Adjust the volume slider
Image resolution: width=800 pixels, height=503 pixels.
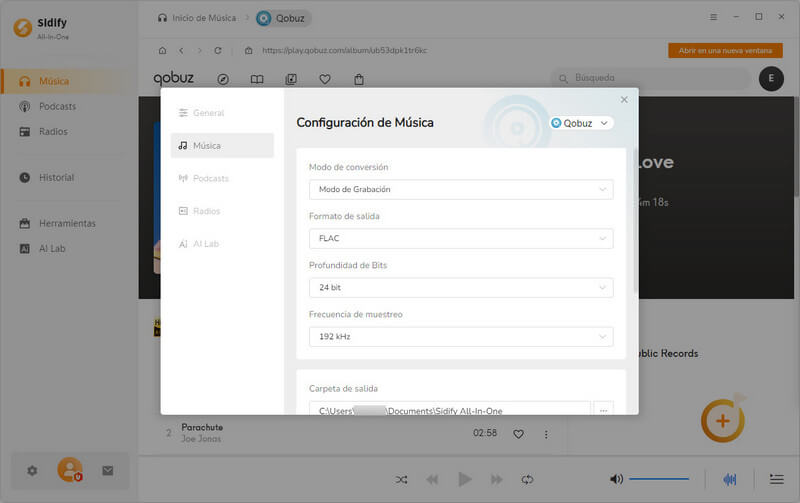click(x=659, y=479)
